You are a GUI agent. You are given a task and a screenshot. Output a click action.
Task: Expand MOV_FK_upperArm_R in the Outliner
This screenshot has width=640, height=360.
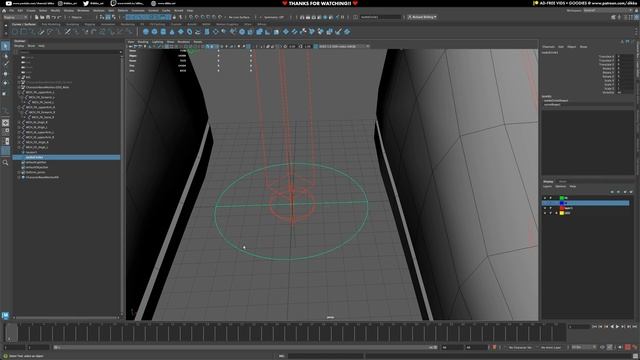pos(19,107)
